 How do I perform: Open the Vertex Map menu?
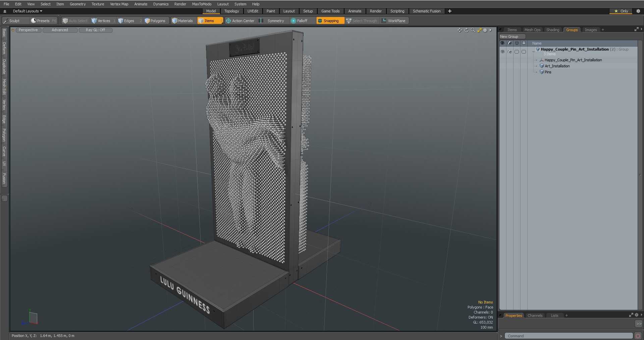(x=119, y=4)
